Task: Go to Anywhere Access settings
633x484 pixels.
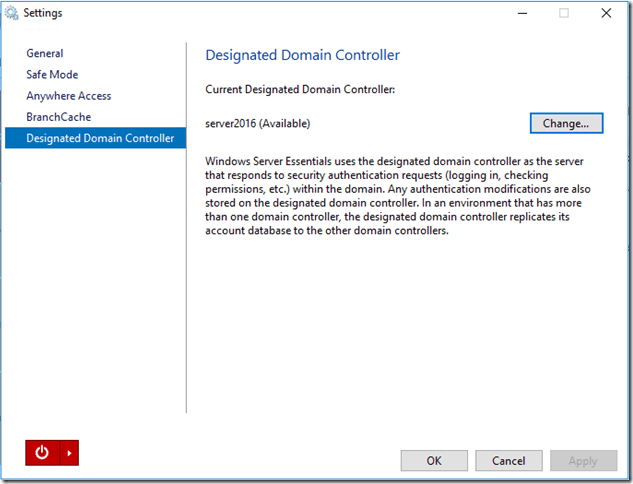Action: [69, 96]
